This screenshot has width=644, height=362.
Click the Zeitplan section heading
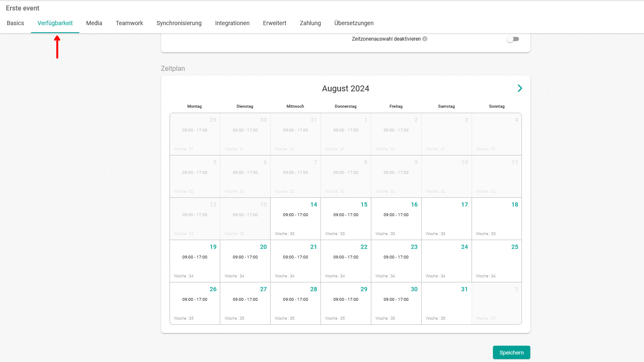(x=173, y=68)
